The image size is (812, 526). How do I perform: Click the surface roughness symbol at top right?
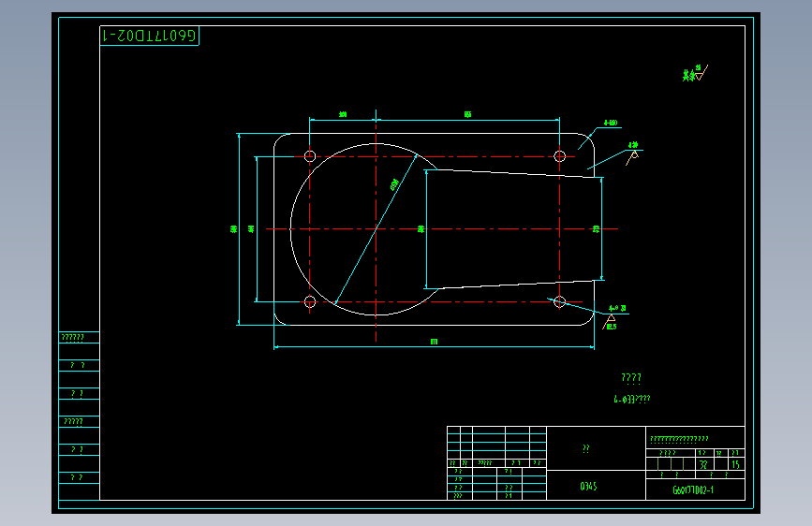[x=695, y=74]
